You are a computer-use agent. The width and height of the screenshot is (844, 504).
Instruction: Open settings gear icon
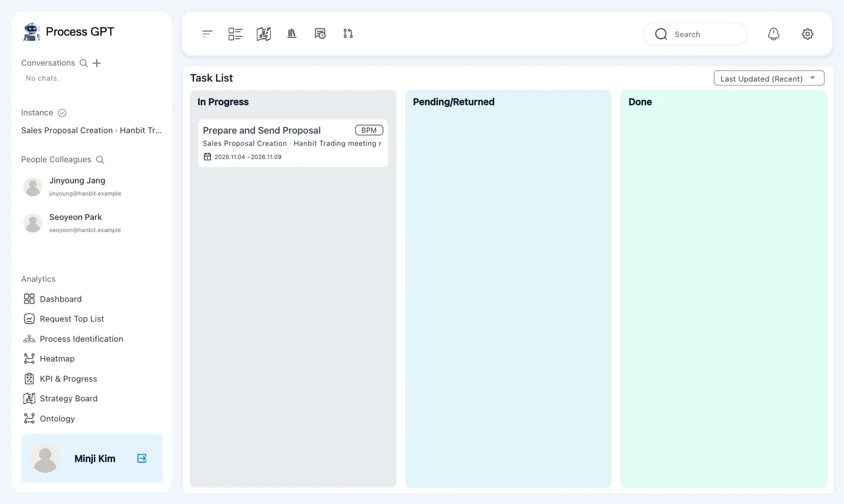tap(808, 34)
